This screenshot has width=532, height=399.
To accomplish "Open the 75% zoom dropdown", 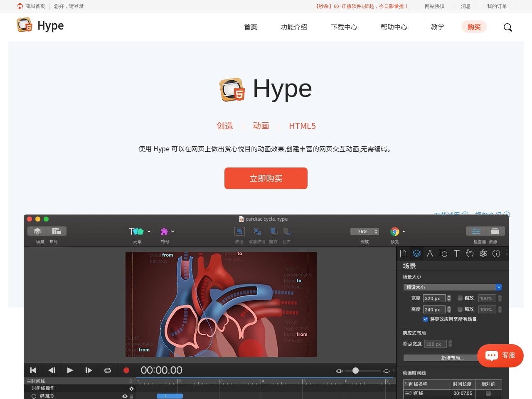I will tap(365, 232).
